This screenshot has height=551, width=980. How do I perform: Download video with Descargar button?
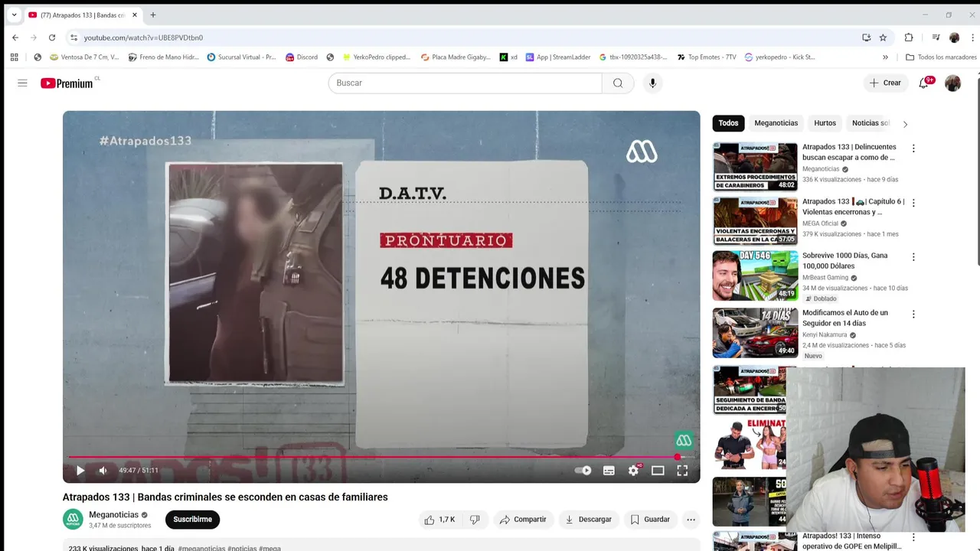pyautogui.click(x=588, y=520)
